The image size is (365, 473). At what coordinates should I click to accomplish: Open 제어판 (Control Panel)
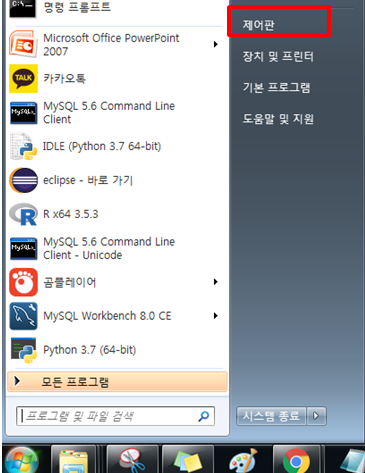pos(259,25)
